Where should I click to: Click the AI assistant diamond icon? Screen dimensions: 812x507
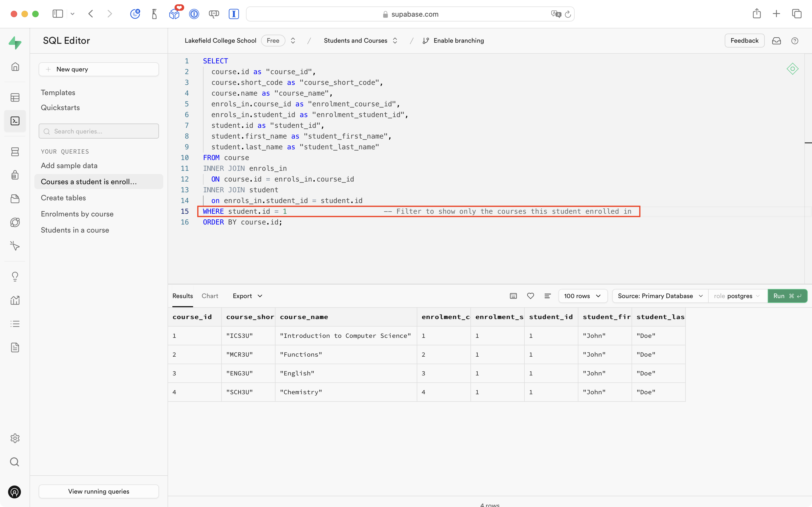tap(792, 69)
